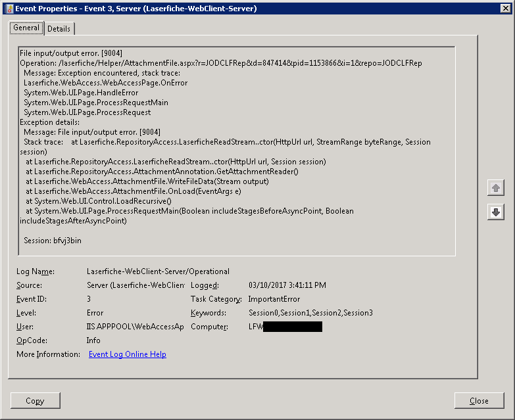Click 'Message: Exception encountered, stack trace:' line
This screenshot has width=515, height=420.
pos(102,73)
